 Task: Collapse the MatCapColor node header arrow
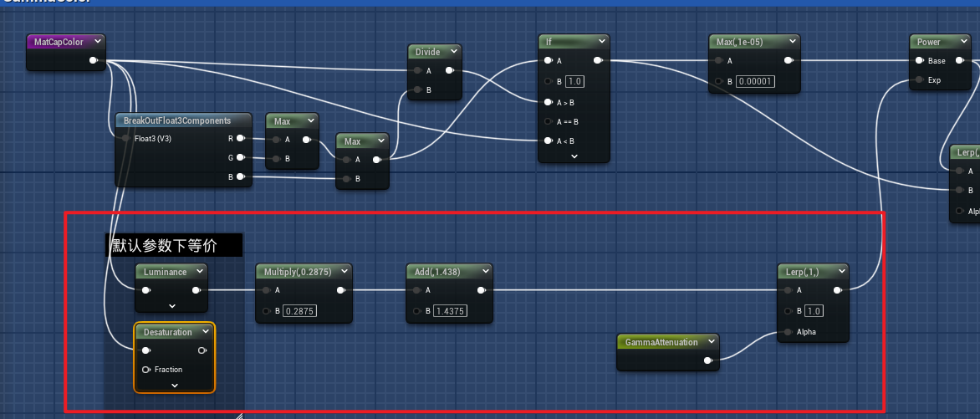[x=98, y=41]
